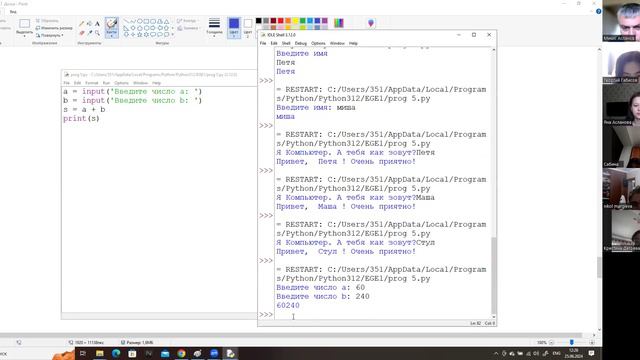Viewport: 640px width, 360px height.
Task: Select Цвет 1 color button
Action: (x=234, y=27)
